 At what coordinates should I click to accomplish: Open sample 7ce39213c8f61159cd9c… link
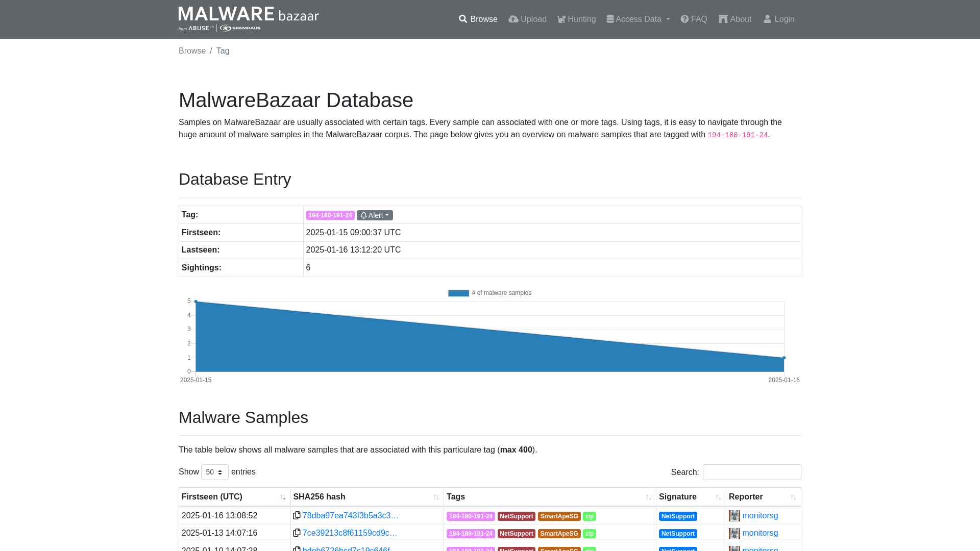(x=350, y=533)
